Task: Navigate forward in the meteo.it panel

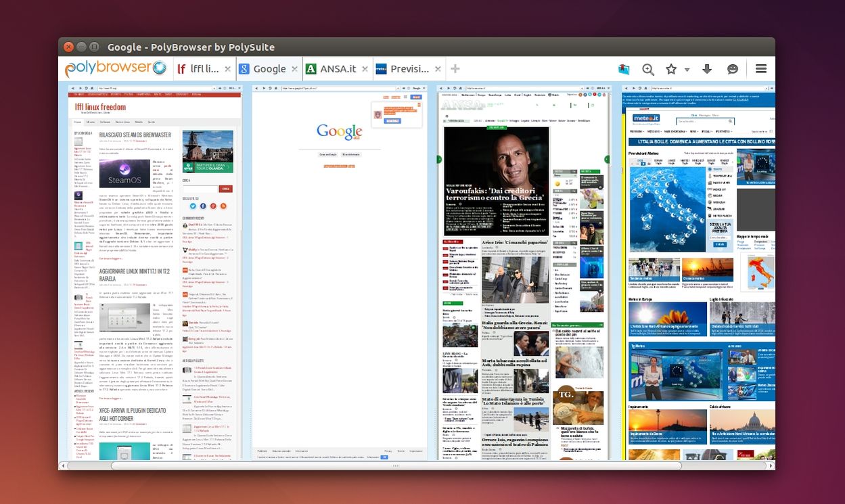Action: 634,88
